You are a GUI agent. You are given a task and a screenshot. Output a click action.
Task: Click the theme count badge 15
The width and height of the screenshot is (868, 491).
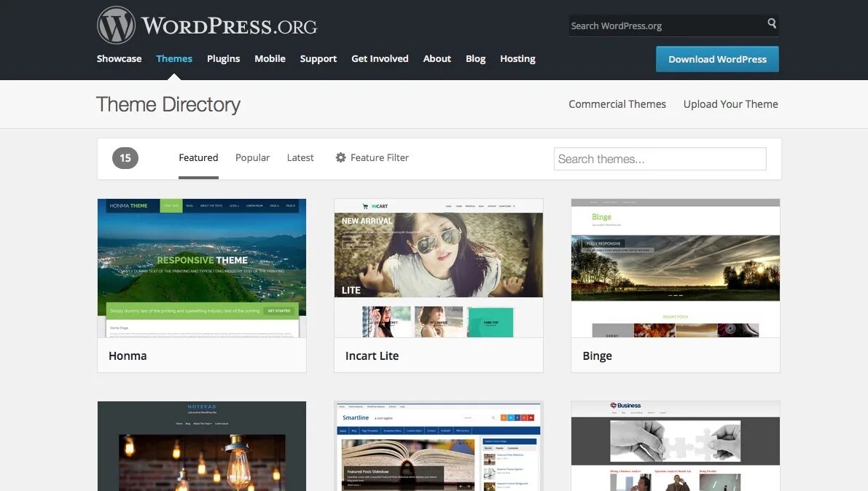[x=125, y=158]
